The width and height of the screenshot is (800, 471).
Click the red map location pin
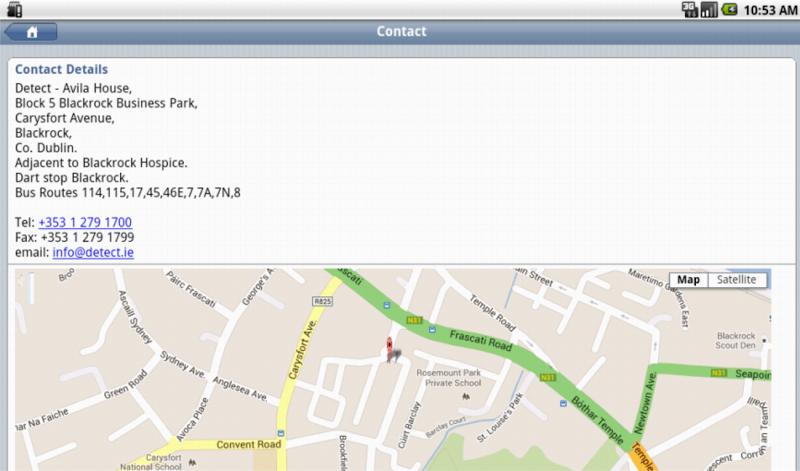click(x=390, y=350)
